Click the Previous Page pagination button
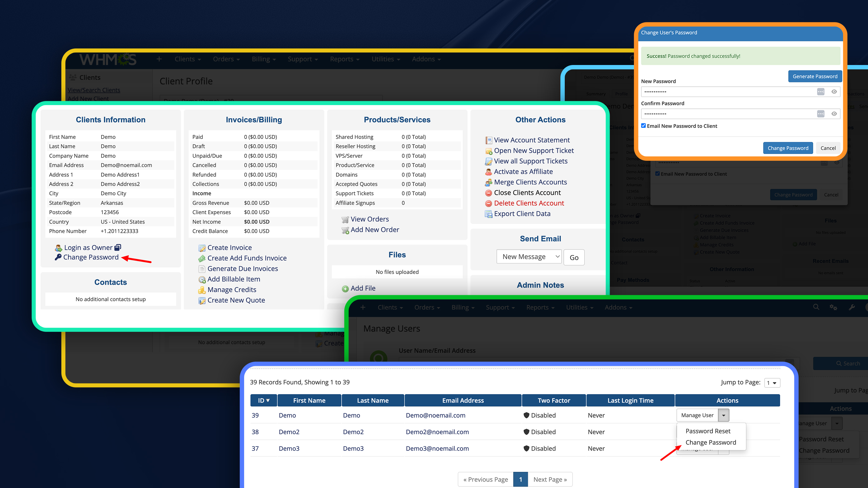This screenshot has width=868, height=488. point(486,480)
